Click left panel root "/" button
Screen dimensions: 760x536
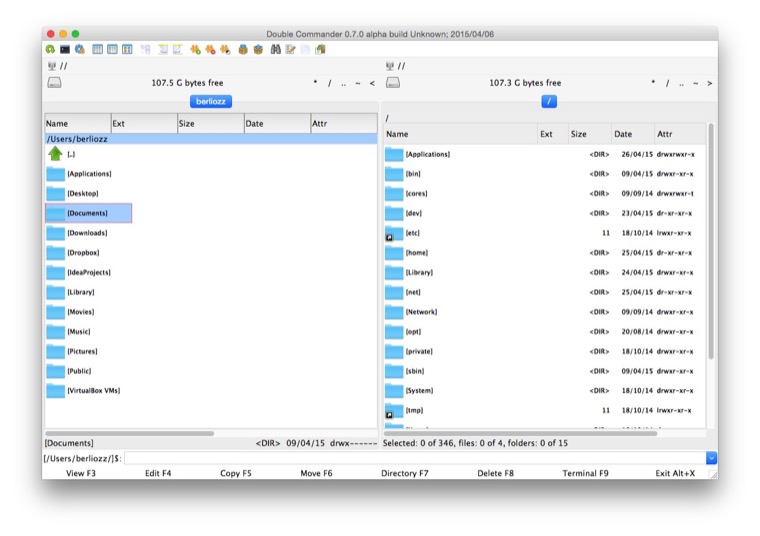[x=330, y=83]
